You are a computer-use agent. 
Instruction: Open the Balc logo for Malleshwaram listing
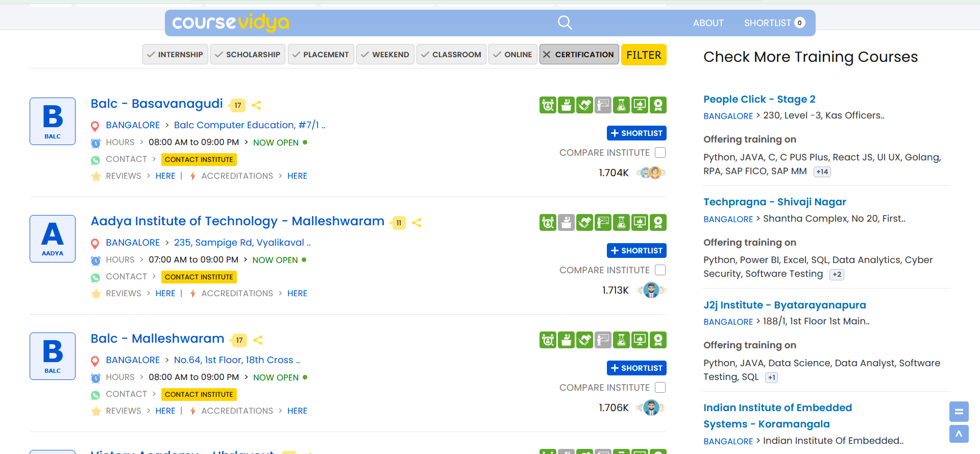(53, 356)
